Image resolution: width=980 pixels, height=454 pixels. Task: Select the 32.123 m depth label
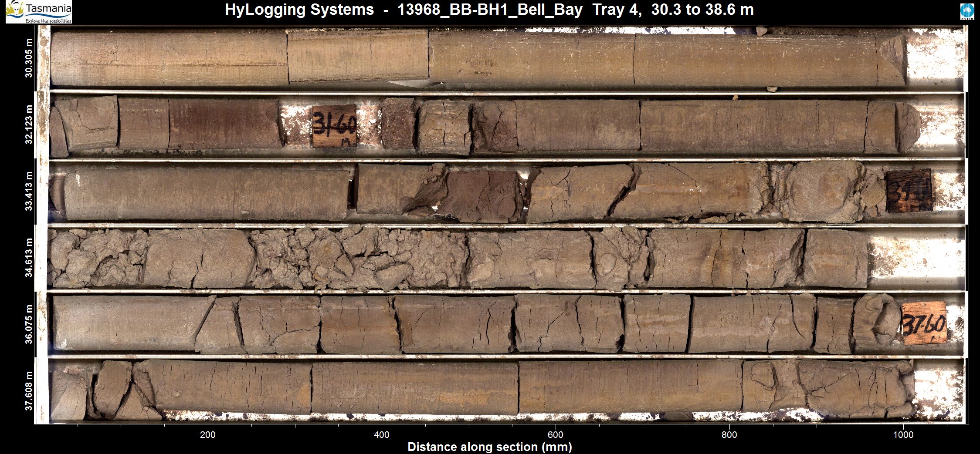pos(29,124)
